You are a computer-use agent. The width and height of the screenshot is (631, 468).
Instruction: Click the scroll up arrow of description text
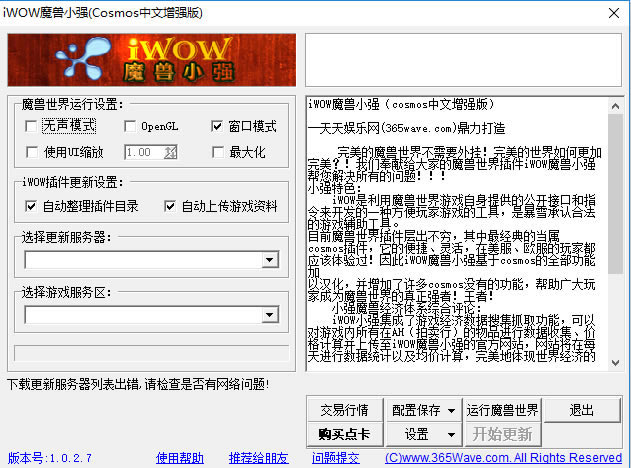(x=615, y=106)
